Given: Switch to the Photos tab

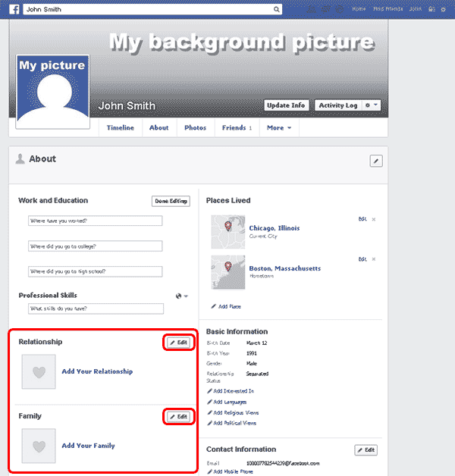Looking at the screenshot, I should pyautogui.click(x=196, y=128).
